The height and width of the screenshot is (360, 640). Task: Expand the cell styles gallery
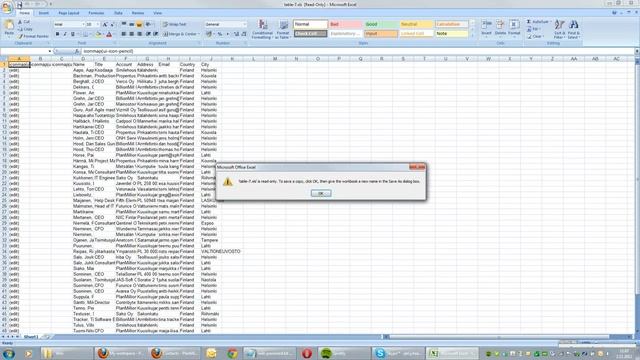pyautogui.click(x=473, y=36)
